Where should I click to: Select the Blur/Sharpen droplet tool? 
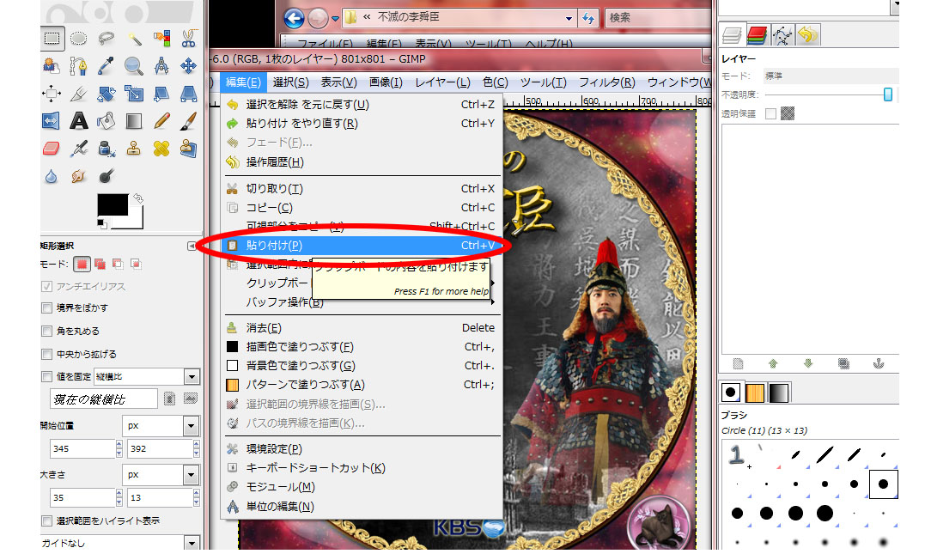(52, 176)
